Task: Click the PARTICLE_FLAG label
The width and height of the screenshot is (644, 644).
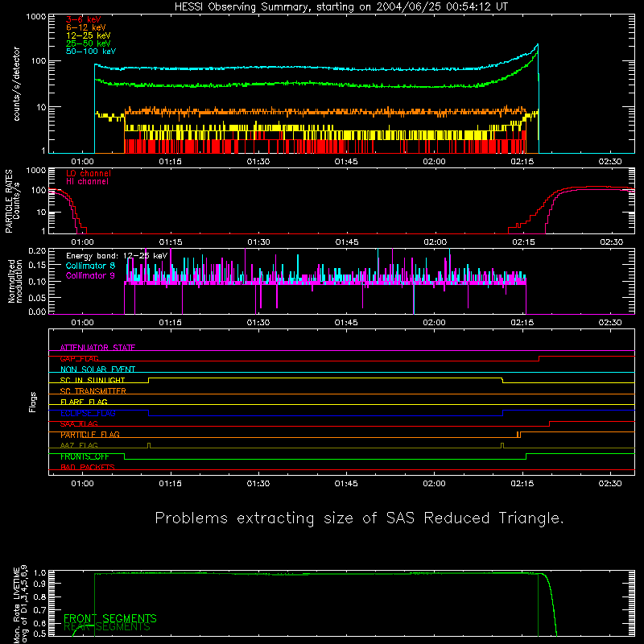Action: (x=90, y=435)
